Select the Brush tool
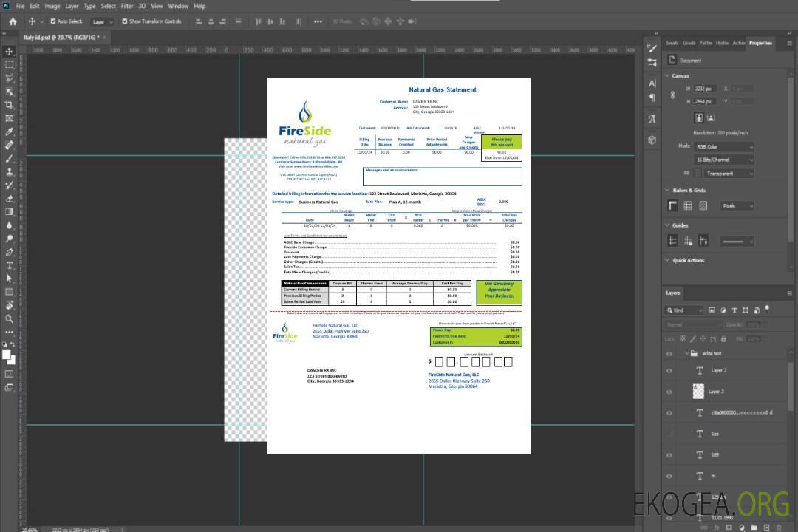 (9, 159)
